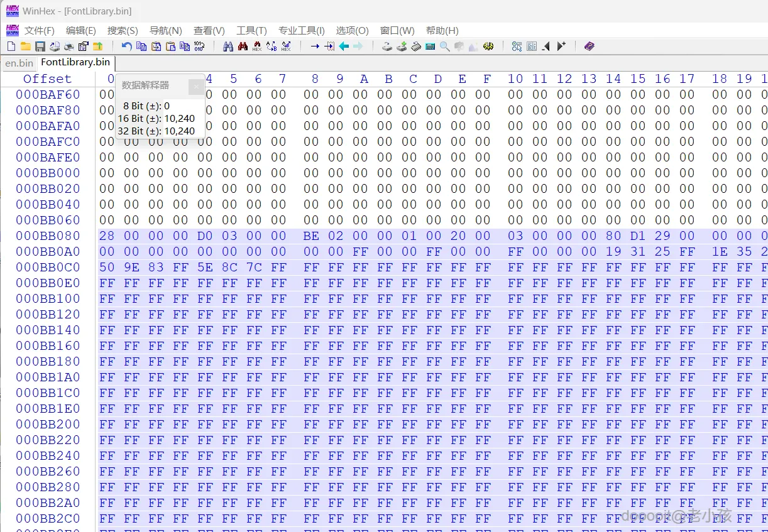768x532 pixels.
Task: Undo the last edit with the Undo icon
Action: click(x=127, y=46)
